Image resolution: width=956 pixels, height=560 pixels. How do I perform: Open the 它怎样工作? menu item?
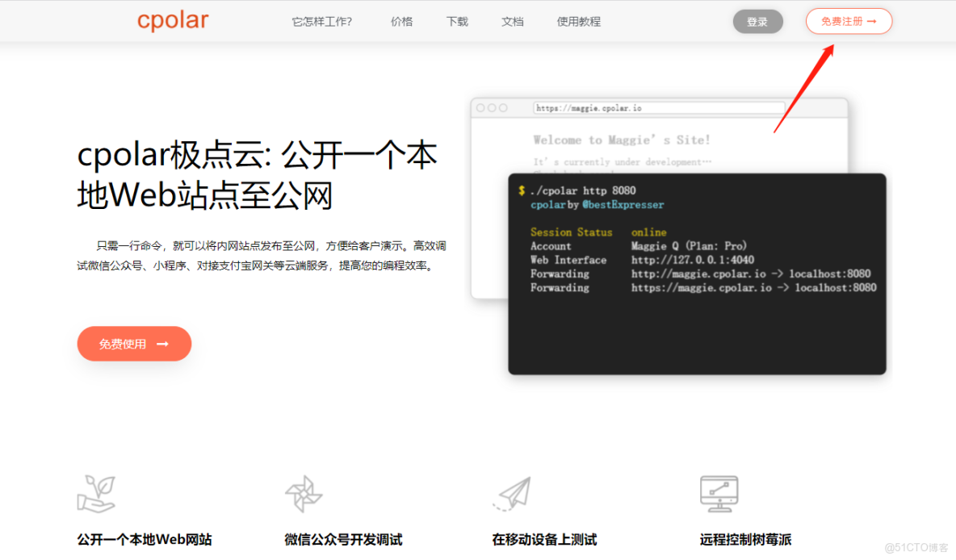pyautogui.click(x=322, y=22)
